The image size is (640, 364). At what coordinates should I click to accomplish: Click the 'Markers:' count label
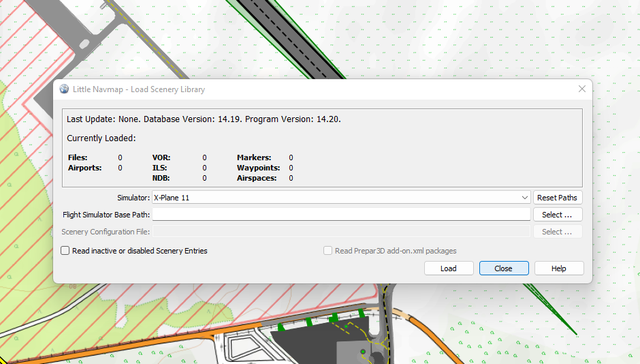[x=254, y=158]
